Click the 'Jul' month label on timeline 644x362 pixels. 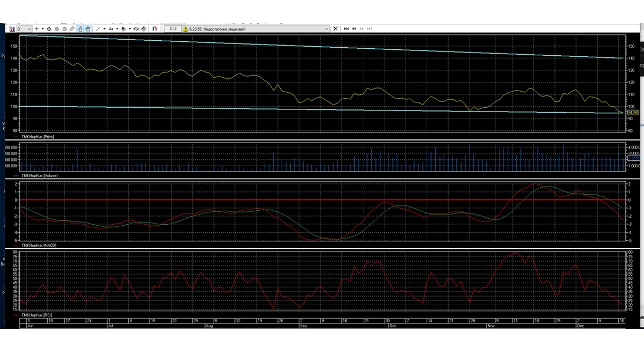pyautogui.click(x=110, y=326)
